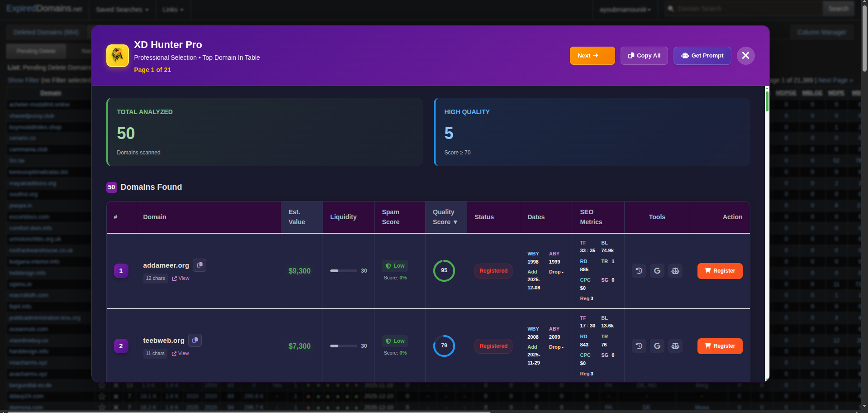The height and width of the screenshot is (413, 868).
Task: Toggle the favorite star on the bergundtal-ev.de row
Action: click(x=102, y=385)
